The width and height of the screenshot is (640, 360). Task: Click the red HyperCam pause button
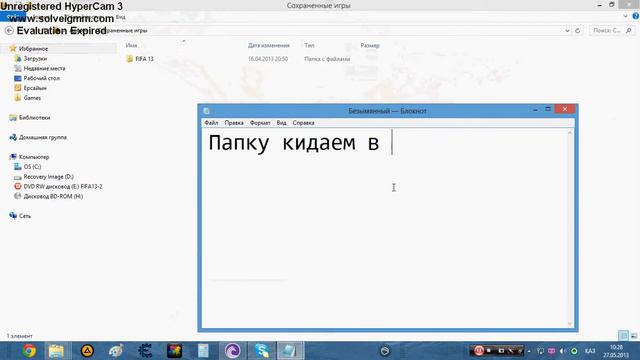point(478,351)
